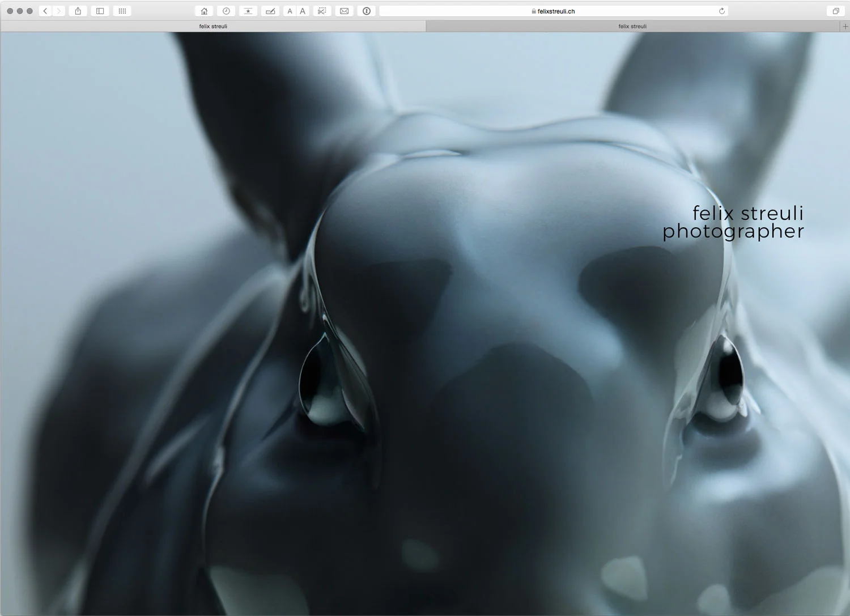850x616 pixels.
Task: Increase text size with large A
Action: (x=303, y=11)
